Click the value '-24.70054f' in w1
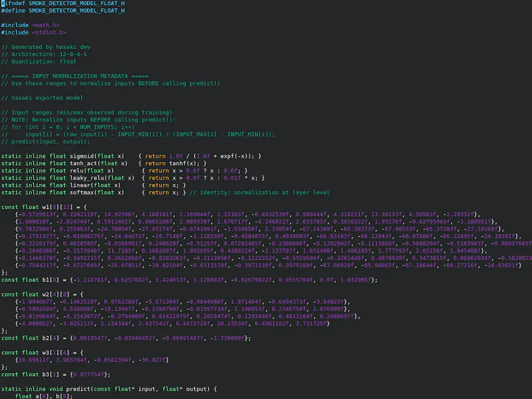532x399 pixels. click(x=118, y=229)
